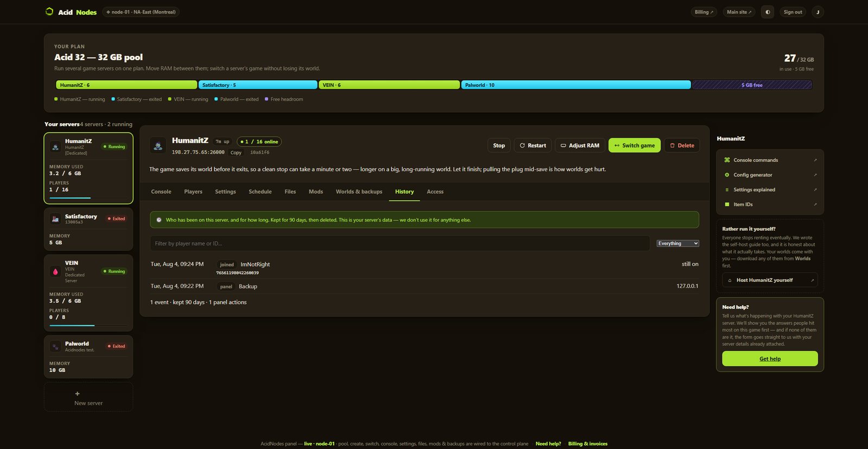Open the Players tab
The height and width of the screenshot is (449, 868).
click(x=193, y=192)
